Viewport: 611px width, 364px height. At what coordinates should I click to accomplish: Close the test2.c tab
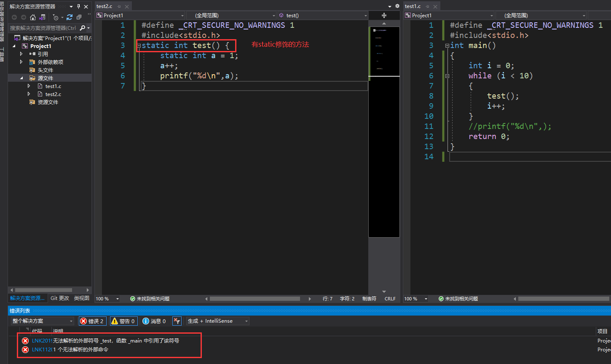coord(127,7)
